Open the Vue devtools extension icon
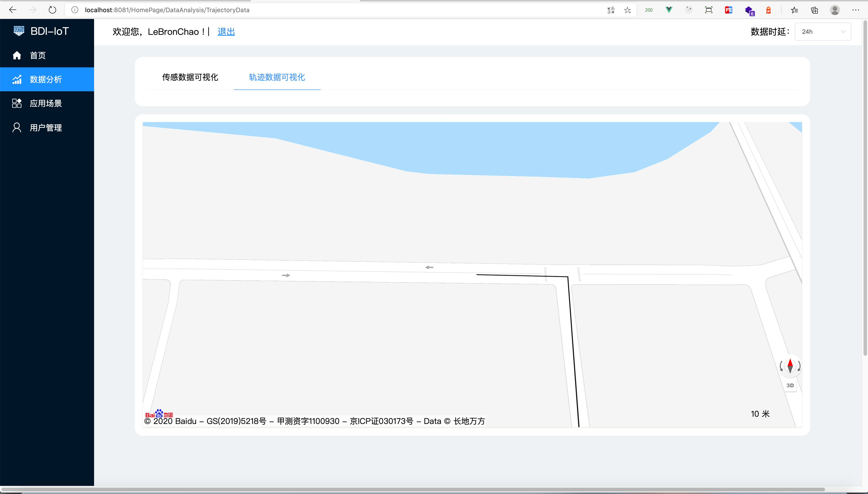 click(x=669, y=10)
